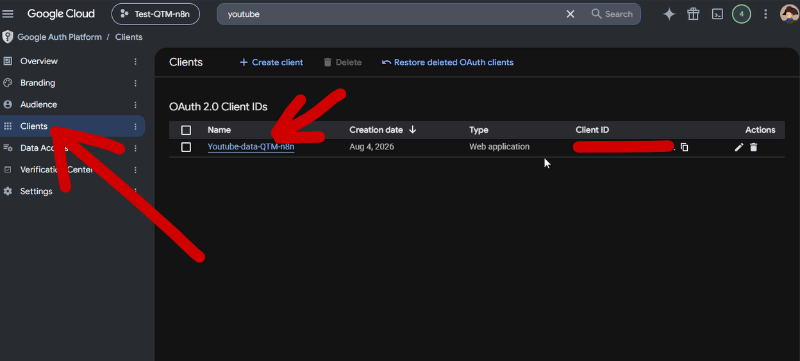Open three-dot menu next to Branding
Image resolution: width=800 pixels, height=361 pixels.
(x=135, y=83)
